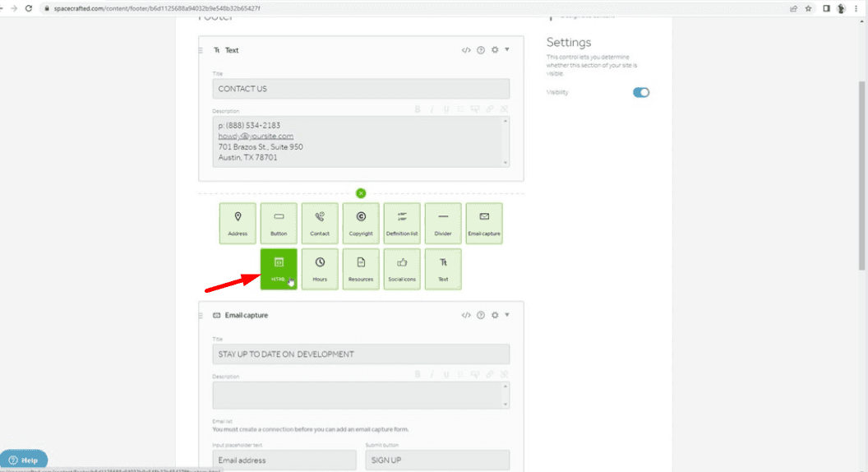The image size is (868, 472).
Task: Click the Email address placeholder field
Action: point(284,460)
